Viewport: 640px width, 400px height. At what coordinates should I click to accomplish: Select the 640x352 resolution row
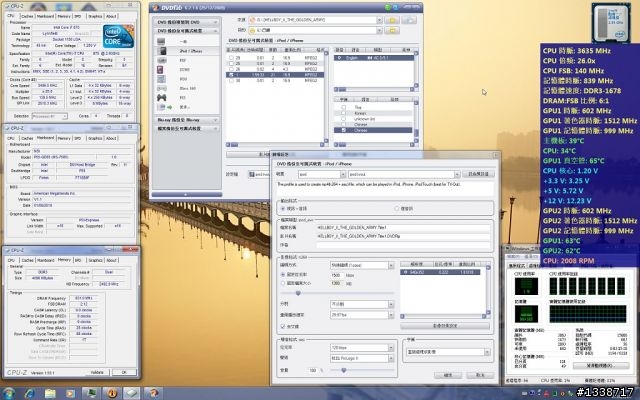tap(440, 272)
